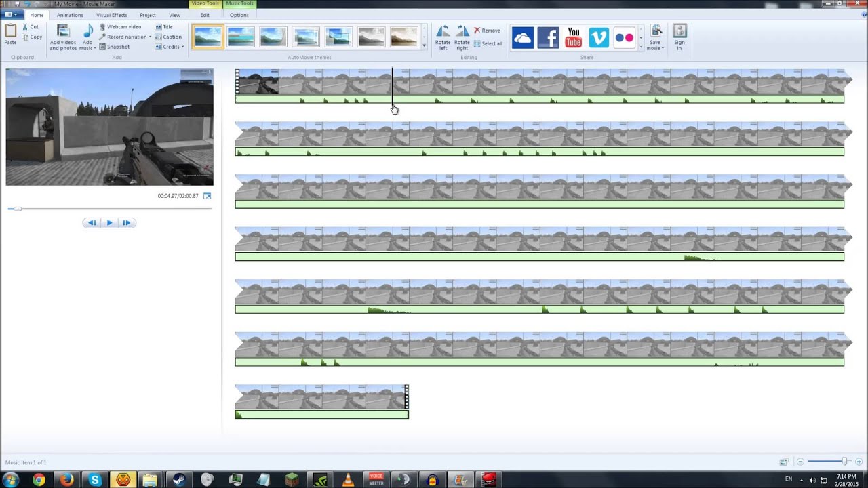868x488 pixels.
Task: Cut the selected clip
Action: [31, 27]
